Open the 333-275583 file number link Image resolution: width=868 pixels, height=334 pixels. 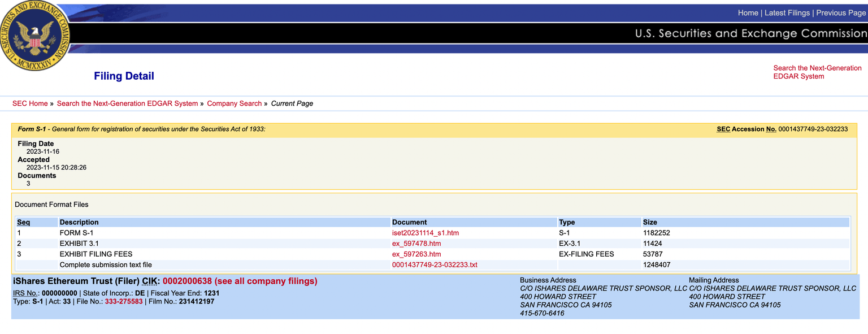tap(124, 301)
